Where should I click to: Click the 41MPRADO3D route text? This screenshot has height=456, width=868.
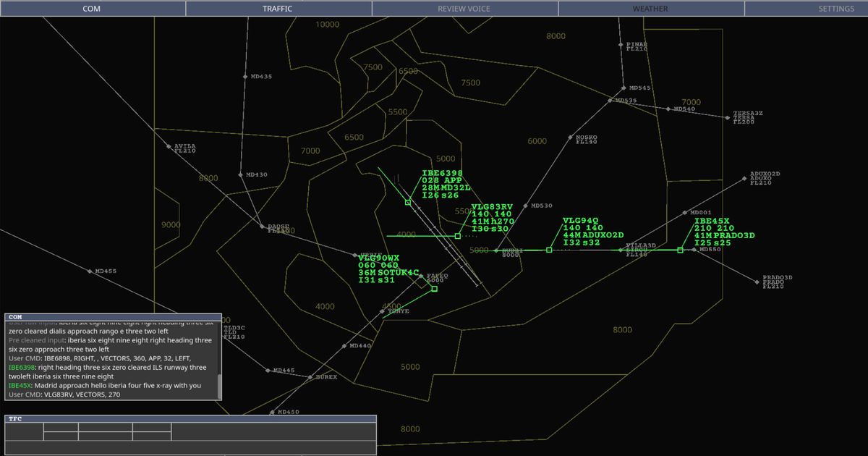point(725,236)
